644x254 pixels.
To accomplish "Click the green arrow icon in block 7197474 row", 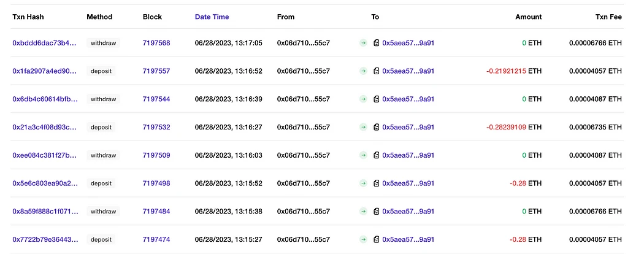I will point(363,239).
